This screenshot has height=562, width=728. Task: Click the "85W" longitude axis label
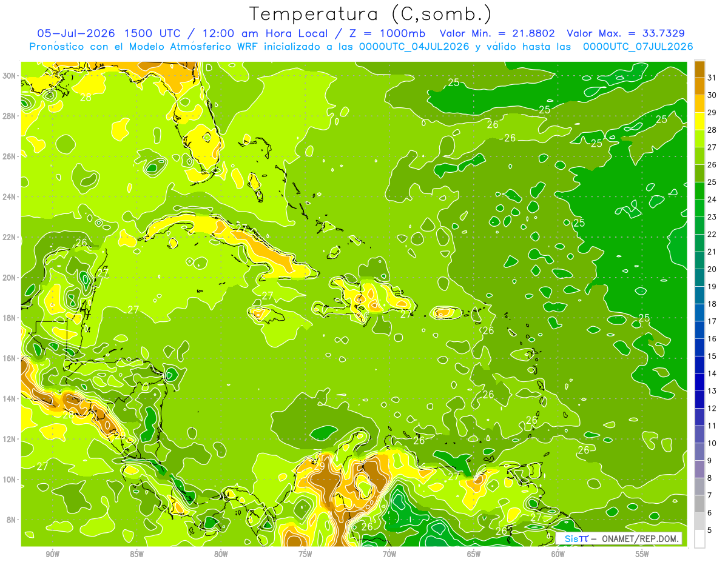pos(136,554)
